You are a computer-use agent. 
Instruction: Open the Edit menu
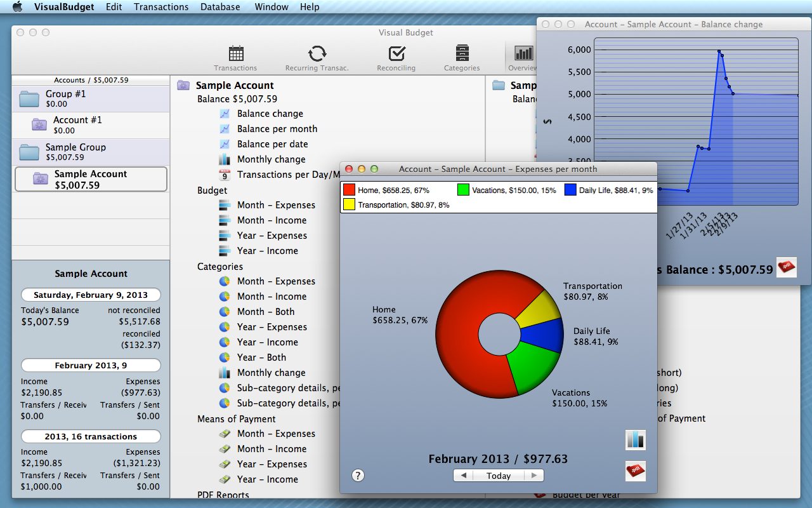point(114,7)
